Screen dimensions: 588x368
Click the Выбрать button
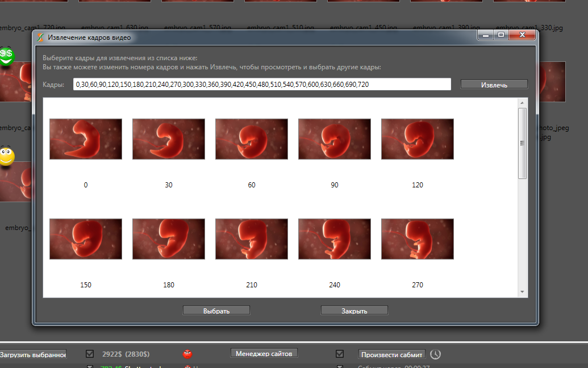coord(216,311)
